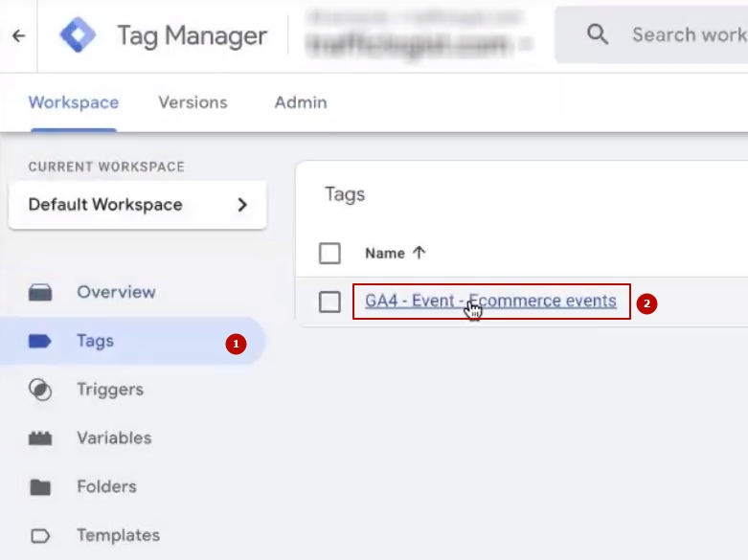Click the Templates sidebar icon
The width and height of the screenshot is (748, 560).
click(x=40, y=536)
